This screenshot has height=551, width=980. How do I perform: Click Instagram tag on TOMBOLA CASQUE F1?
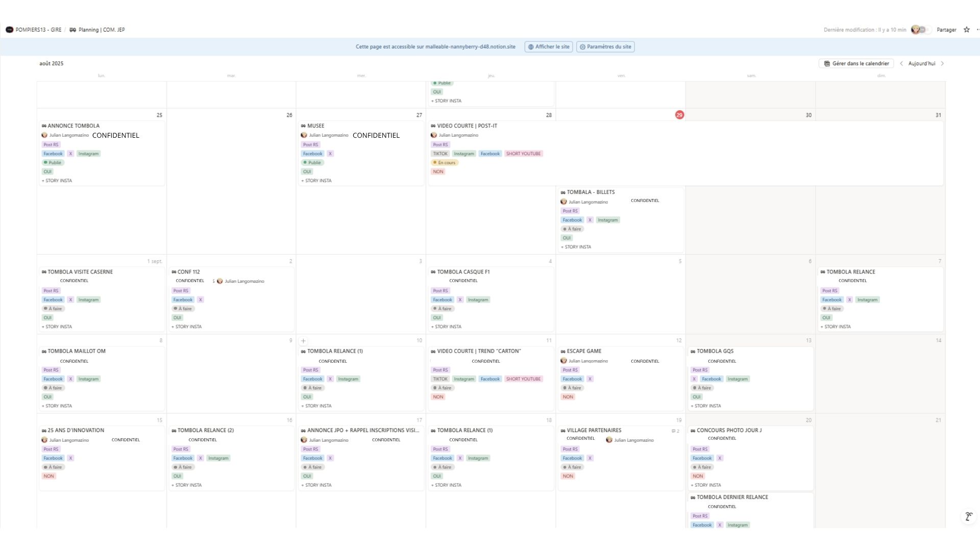point(478,300)
